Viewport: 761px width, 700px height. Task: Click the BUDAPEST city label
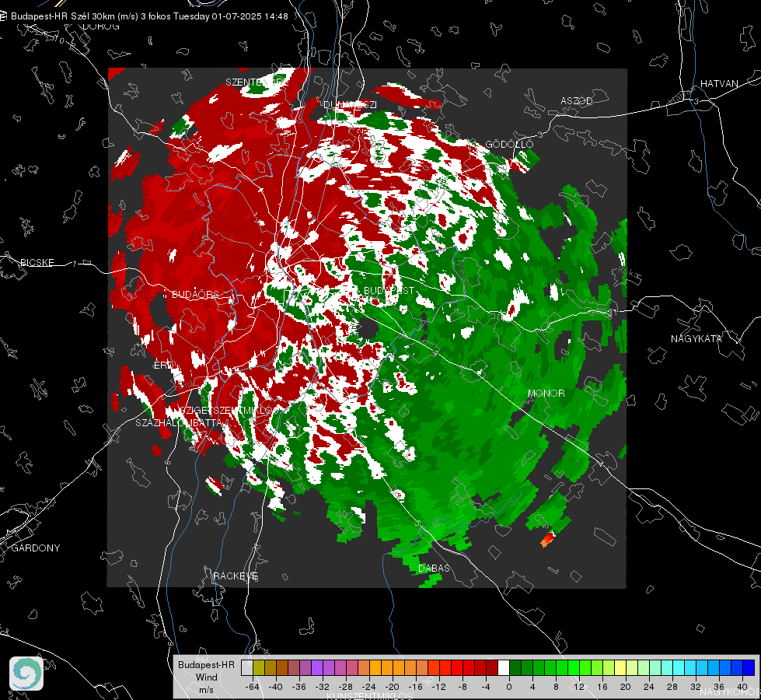389,290
